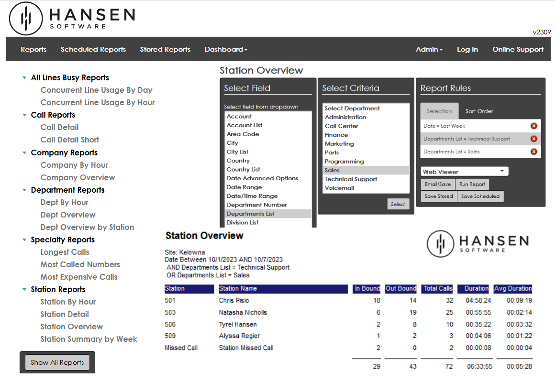Open the Online Support link
Image resolution: width=555 pixels, height=392 pixels.
[518, 49]
